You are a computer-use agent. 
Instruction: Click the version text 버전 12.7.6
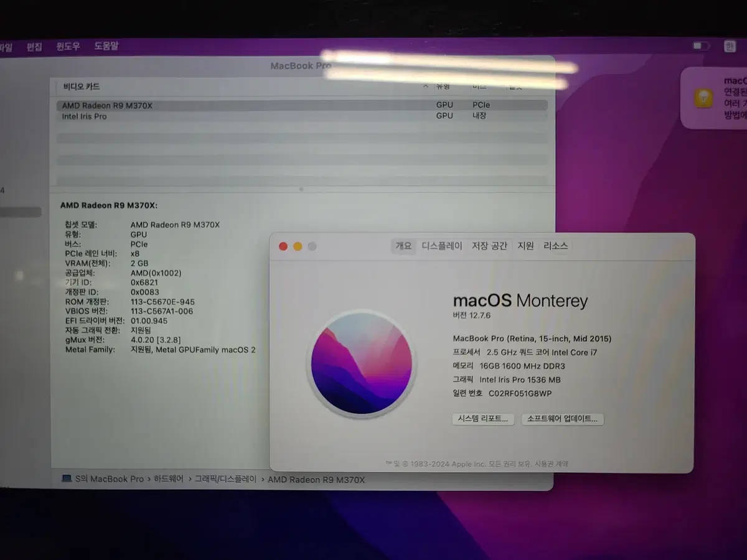472,315
